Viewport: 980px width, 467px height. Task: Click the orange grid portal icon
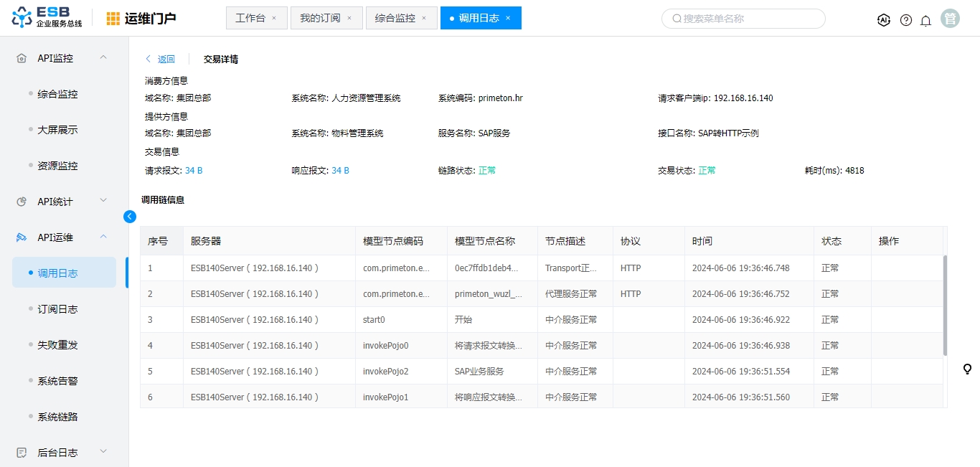click(113, 19)
